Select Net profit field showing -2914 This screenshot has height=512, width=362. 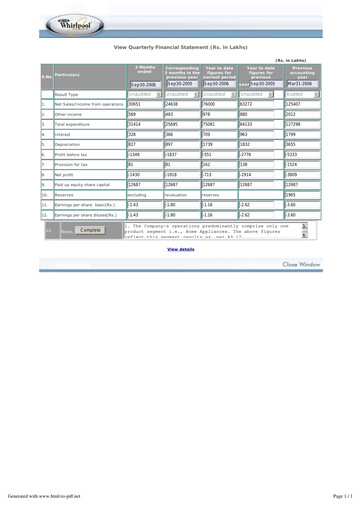point(257,175)
